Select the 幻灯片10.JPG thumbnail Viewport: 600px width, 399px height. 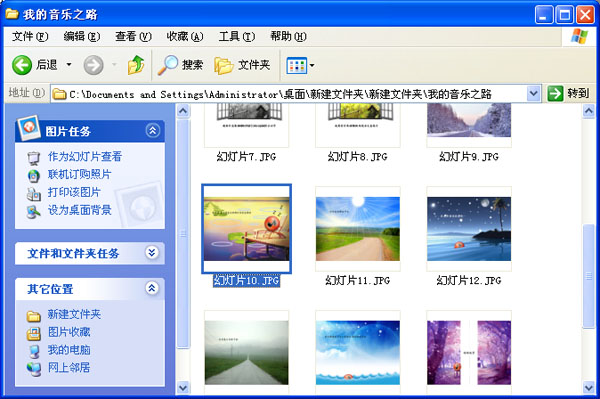[x=246, y=229]
